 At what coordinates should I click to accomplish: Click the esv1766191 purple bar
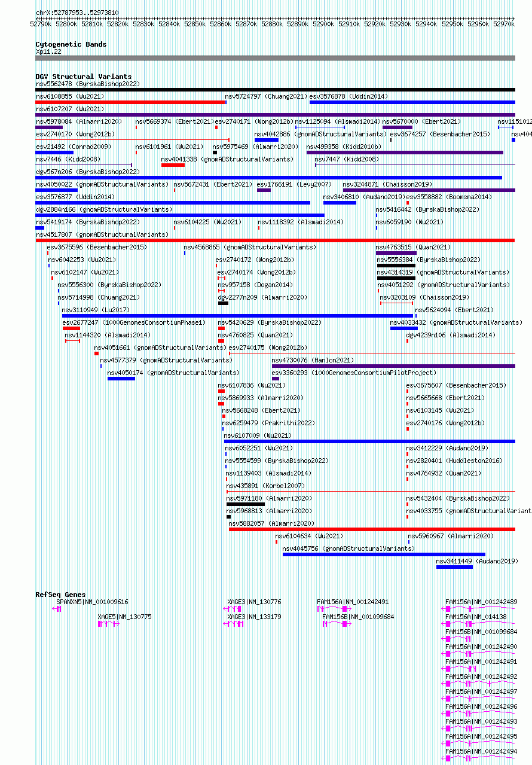264,190
